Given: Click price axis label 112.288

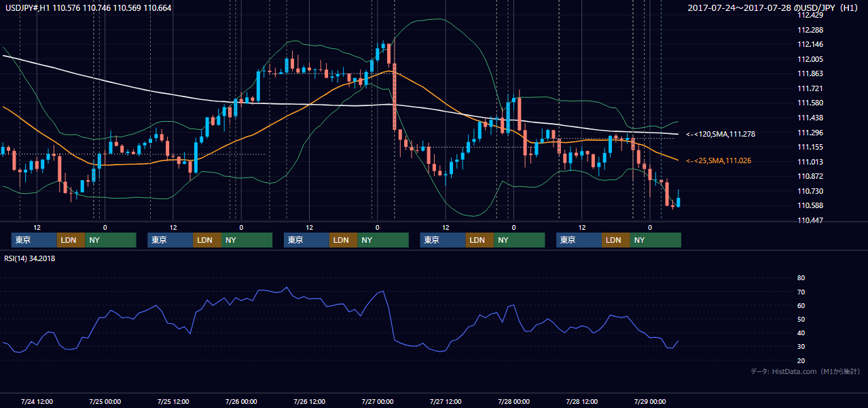Looking at the screenshot, I should pyautogui.click(x=811, y=30).
